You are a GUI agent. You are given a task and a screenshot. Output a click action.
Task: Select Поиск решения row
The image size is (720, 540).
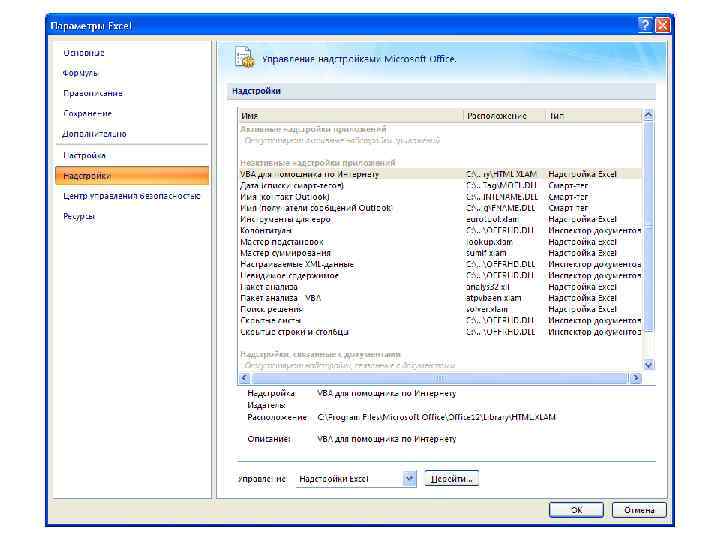[x=440, y=309]
